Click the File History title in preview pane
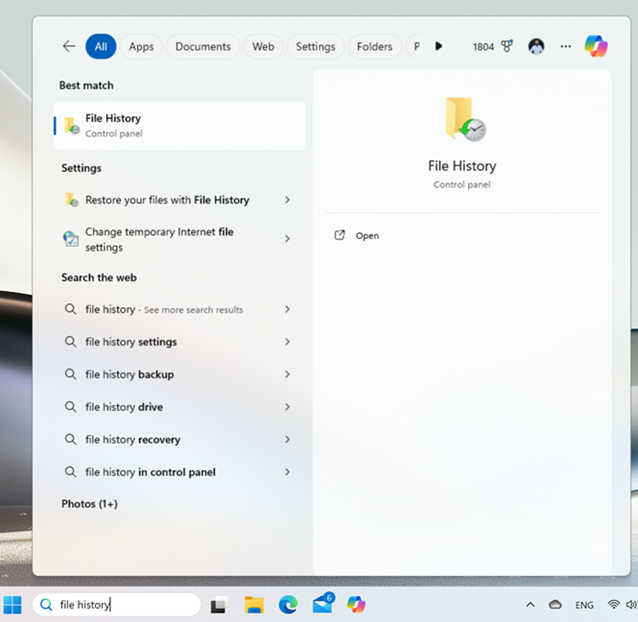 [462, 166]
